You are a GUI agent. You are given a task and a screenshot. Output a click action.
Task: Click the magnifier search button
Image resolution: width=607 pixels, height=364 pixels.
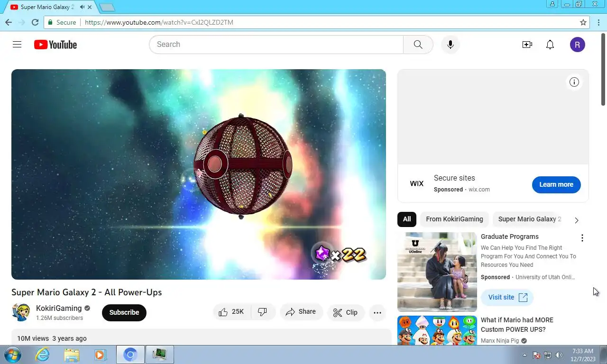click(x=418, y=45)
